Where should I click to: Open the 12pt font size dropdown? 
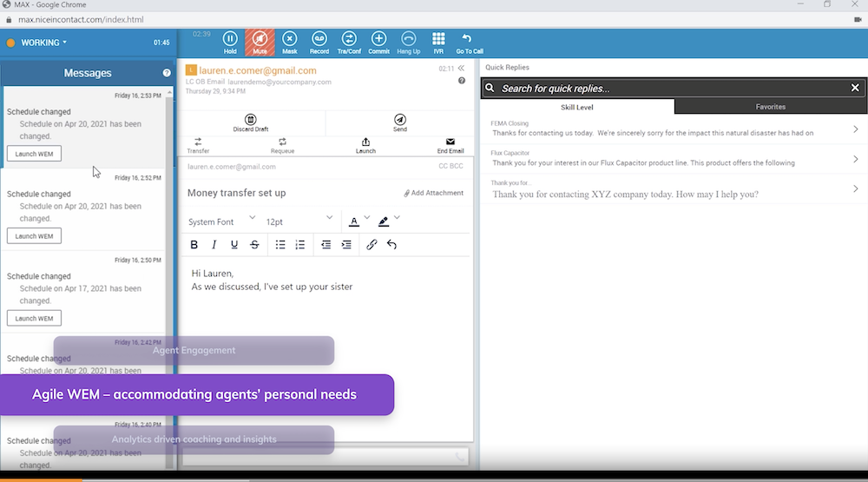[299, 221]
